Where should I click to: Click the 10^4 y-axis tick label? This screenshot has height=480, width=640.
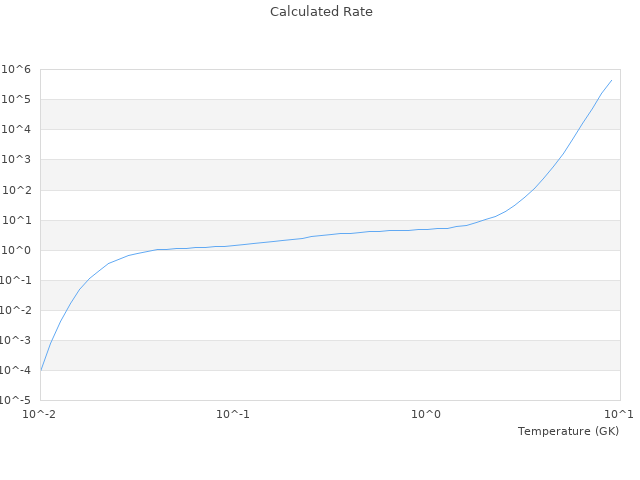[x=17, y=129]
